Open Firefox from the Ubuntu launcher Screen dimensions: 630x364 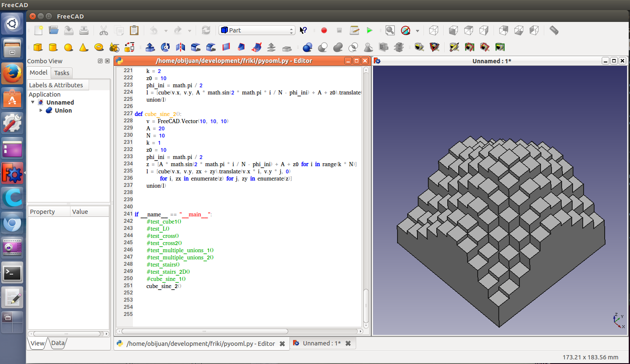click(x=12, y=74)
